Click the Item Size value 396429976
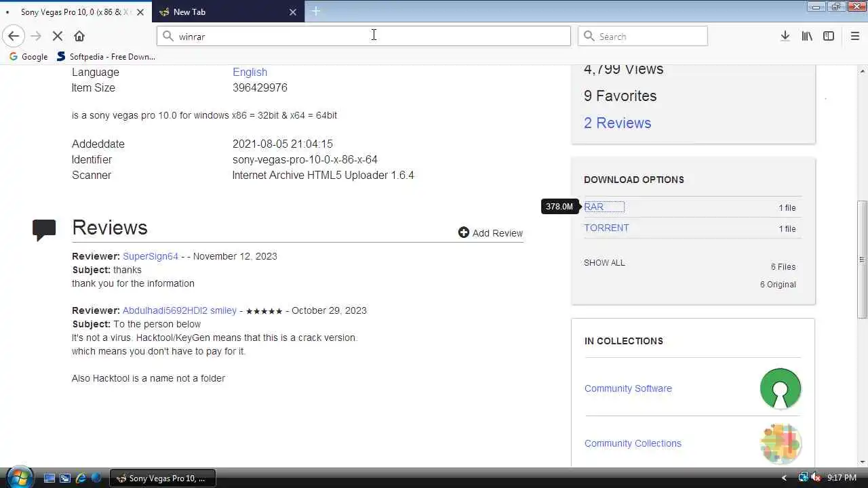868x488 pixels. pos(260,87)
